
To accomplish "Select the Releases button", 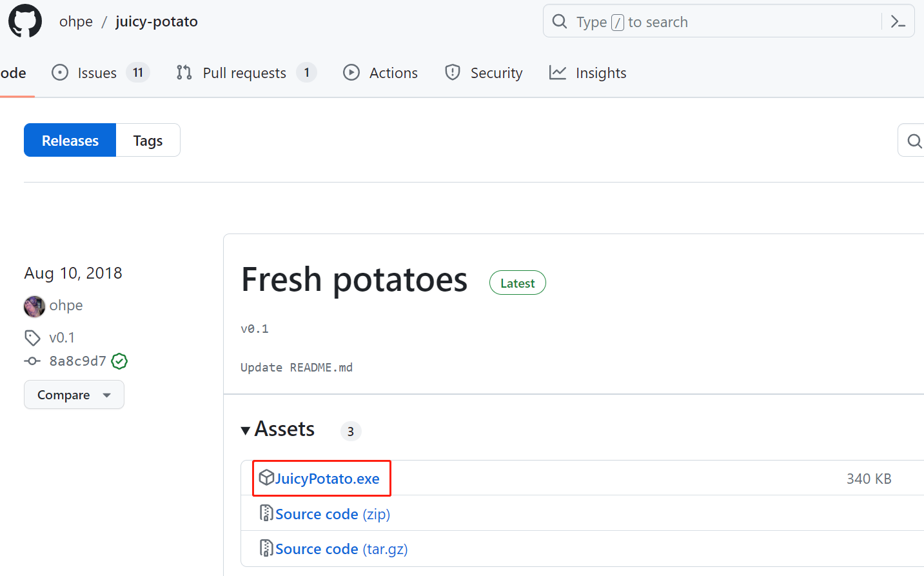I will coord(70,141).
